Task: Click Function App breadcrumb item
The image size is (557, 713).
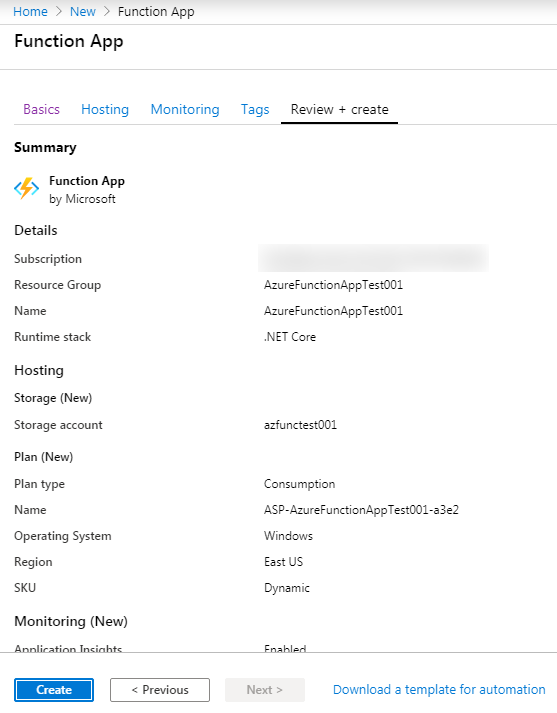Action: coord(156,11)
